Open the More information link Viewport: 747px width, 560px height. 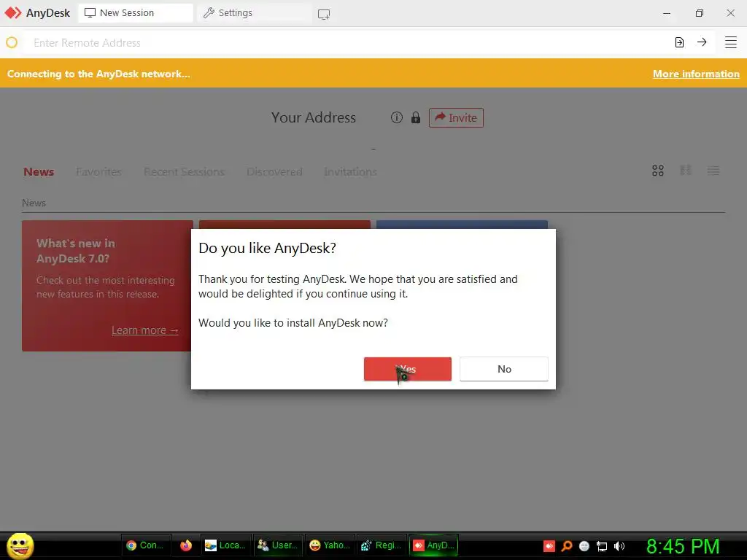click(x=696, y=74)
